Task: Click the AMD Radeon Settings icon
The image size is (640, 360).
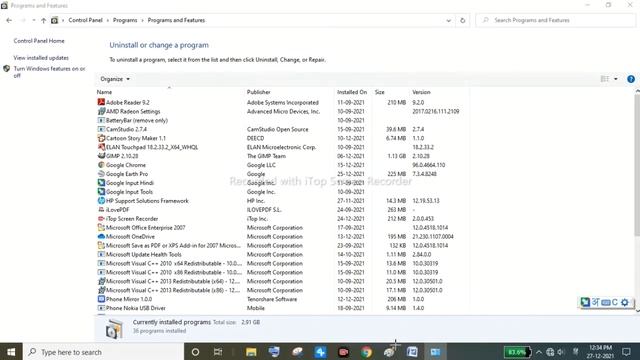Action: [x=101, y=111]
